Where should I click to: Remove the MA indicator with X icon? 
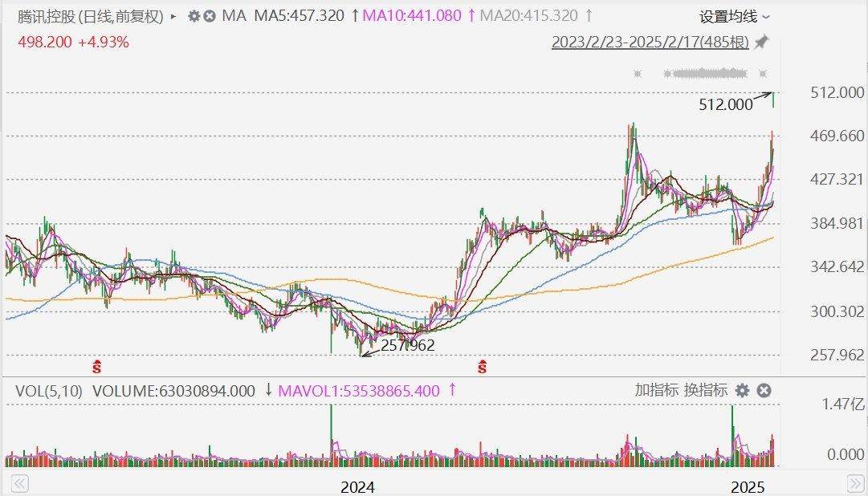(209, 16)
